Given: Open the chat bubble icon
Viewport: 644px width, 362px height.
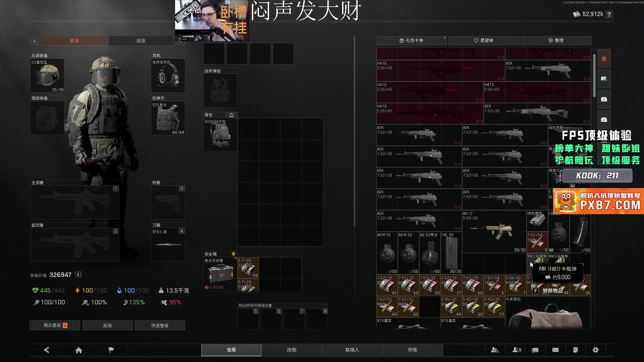Looking at the screenshot, I should point(535,350).
